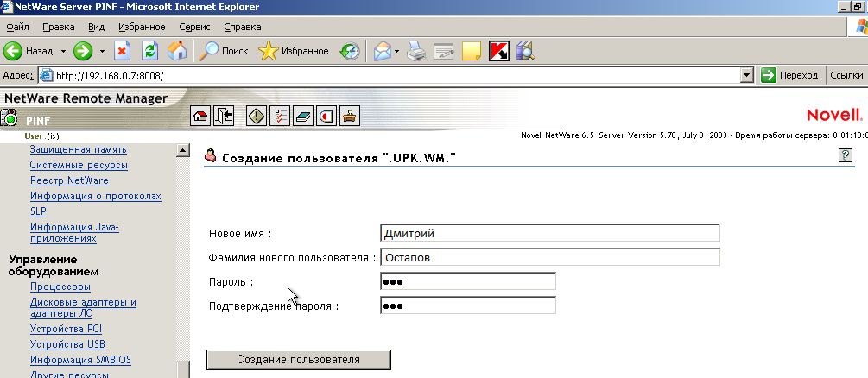Click the green book icon in NetWare toolbar
868x378 pixels.
click(x=303, y=116)
